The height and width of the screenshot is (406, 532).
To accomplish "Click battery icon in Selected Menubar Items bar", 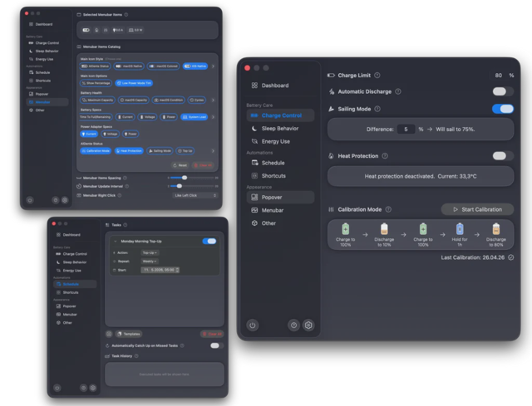I will (x=86, y=30).
